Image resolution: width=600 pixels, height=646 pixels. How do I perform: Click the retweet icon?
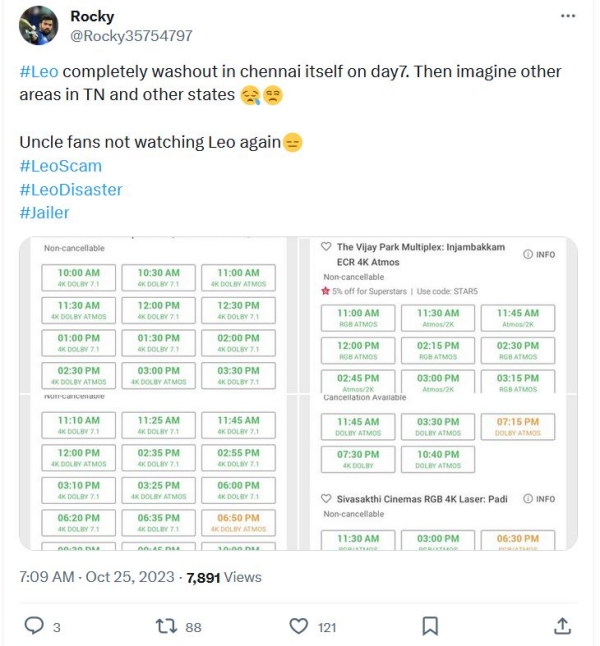(x=167, y=626)
